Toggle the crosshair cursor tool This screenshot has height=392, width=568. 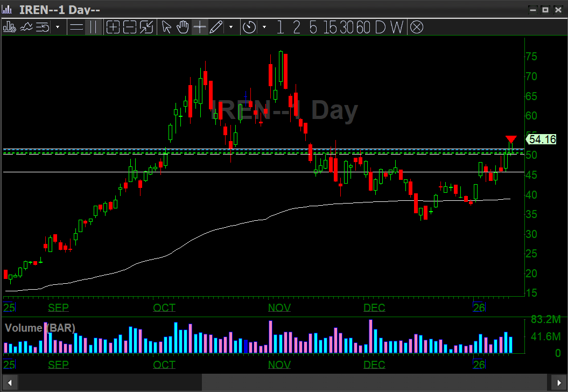click(200, 27)
